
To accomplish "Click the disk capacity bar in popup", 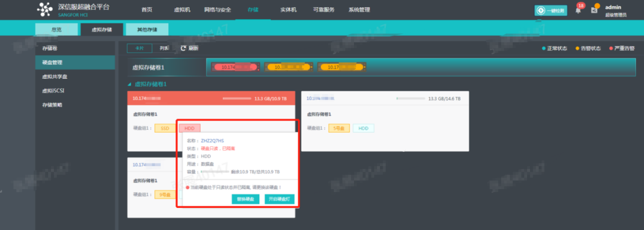I will tap(214, 172).
